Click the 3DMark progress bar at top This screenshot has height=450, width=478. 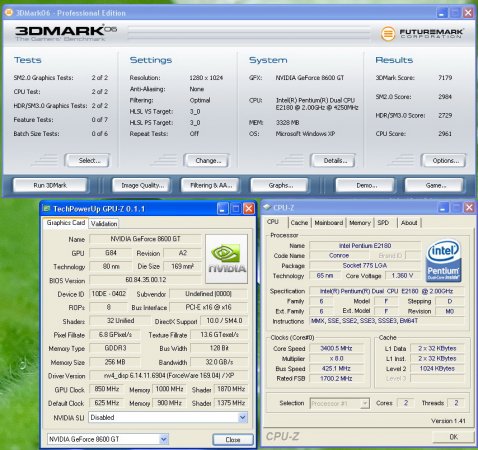(249, 33)
